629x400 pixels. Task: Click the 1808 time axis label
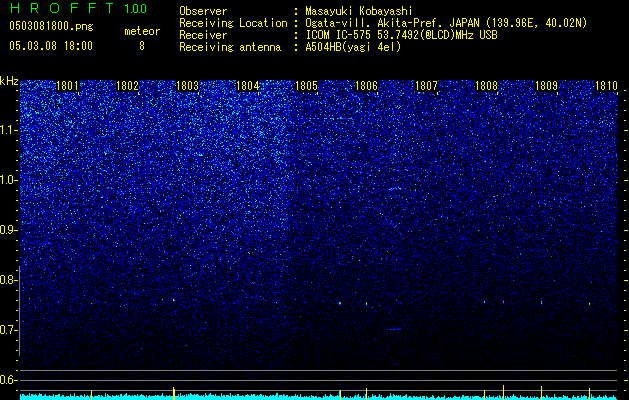coord(486,86)
